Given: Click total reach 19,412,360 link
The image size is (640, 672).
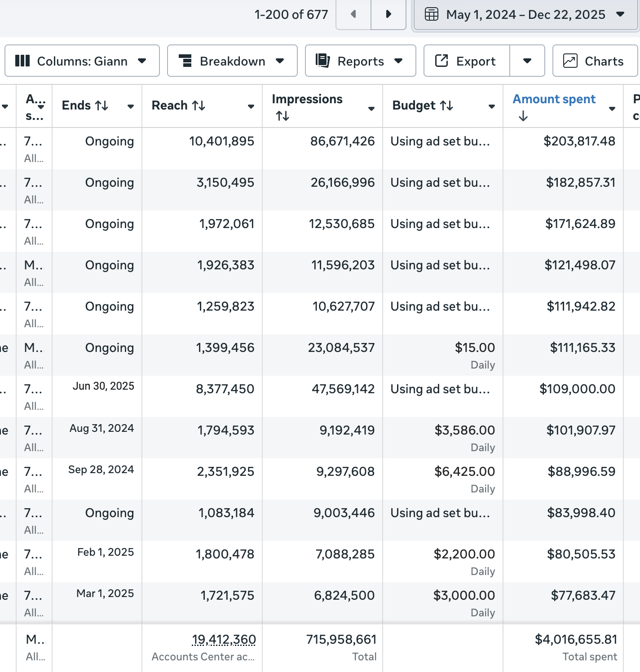Looking at the screenshot, I should pyautogui.click(x=224, y=639).
